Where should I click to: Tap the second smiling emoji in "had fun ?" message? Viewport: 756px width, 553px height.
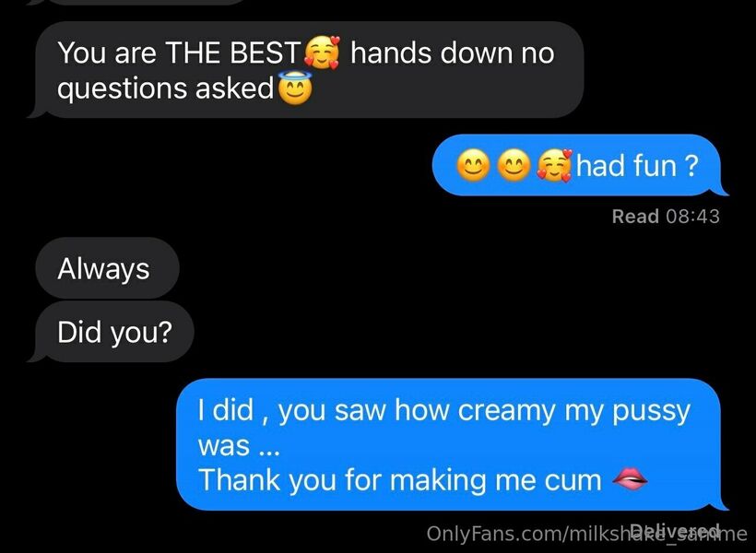[514, 165]
